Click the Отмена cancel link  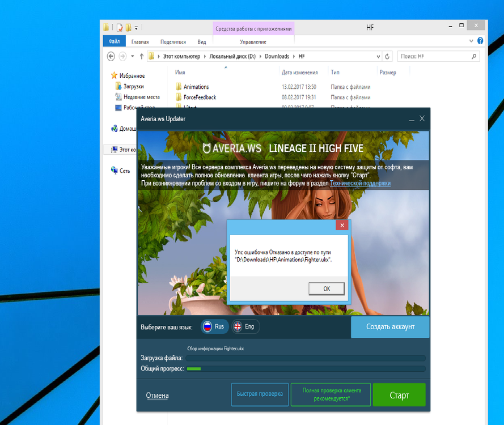(157, 396)
